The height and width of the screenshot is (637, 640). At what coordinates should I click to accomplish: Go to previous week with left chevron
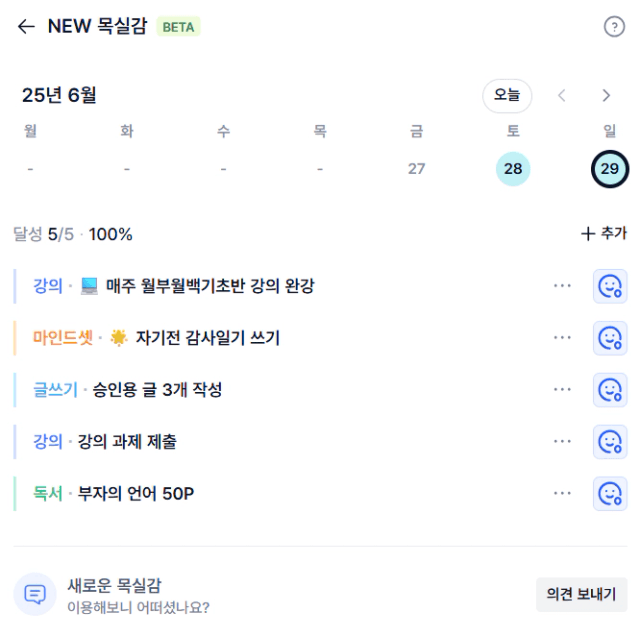click(x=562, y=95)
